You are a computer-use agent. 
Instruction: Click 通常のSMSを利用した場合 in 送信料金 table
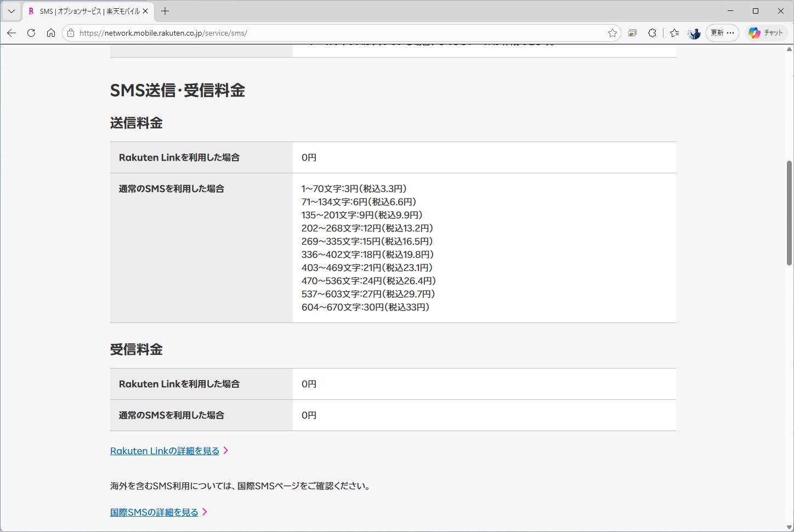[x=172, y=189]
